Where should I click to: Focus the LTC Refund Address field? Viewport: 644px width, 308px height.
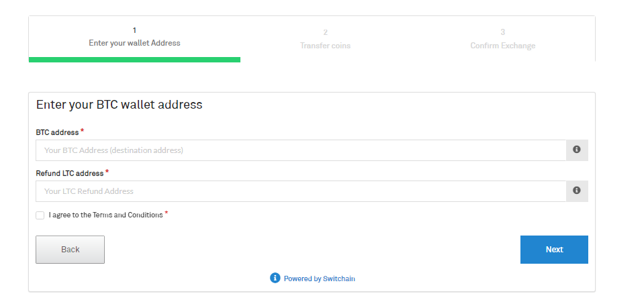(301, 191)
